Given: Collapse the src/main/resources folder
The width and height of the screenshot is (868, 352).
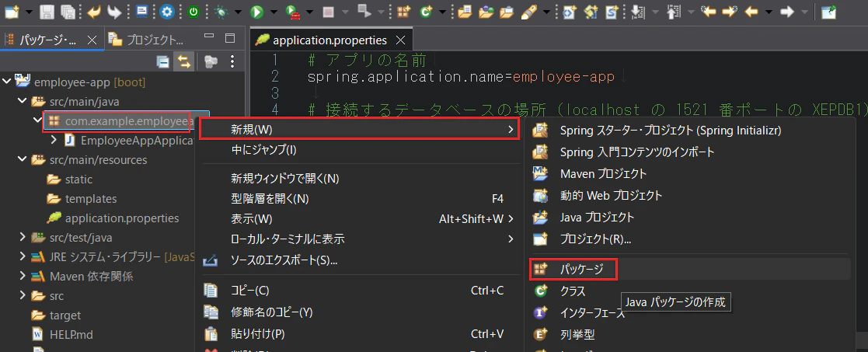Looking at the screenshot, I should pyautogui.click(x=22, y=159).
